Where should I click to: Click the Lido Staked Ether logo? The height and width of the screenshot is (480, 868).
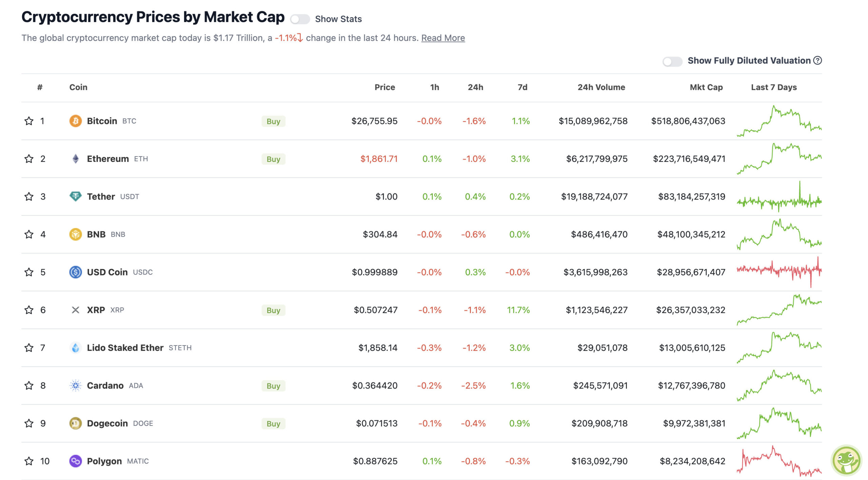76,348
